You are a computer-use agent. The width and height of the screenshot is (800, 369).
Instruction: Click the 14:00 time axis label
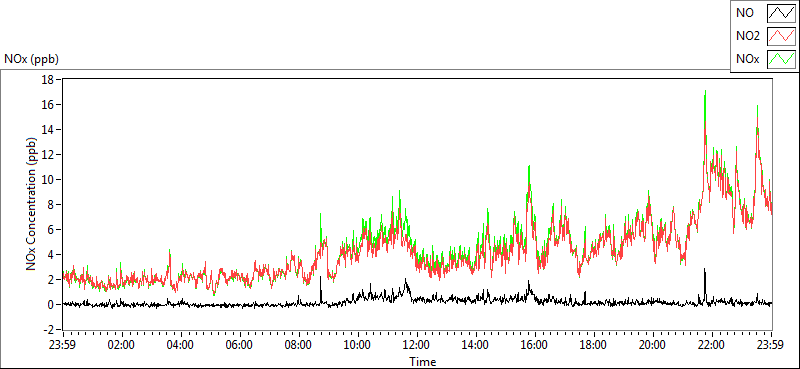click(x=476, y=345)
